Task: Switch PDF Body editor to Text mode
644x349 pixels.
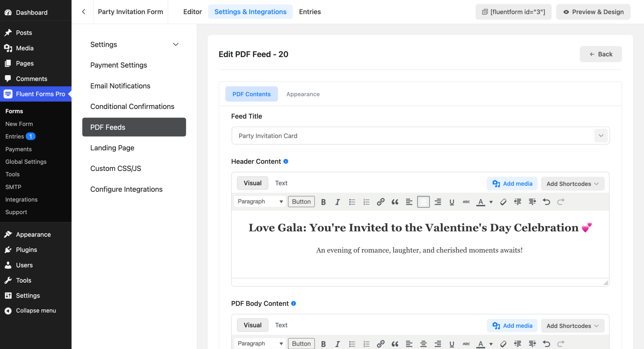Action: 281,325
